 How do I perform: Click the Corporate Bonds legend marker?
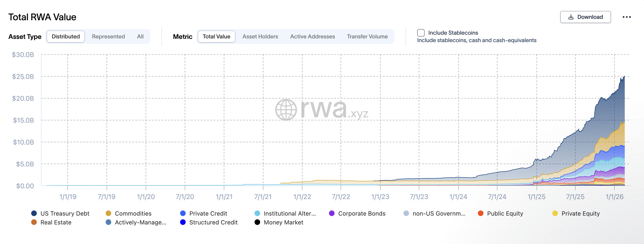(x=332, y=213)
